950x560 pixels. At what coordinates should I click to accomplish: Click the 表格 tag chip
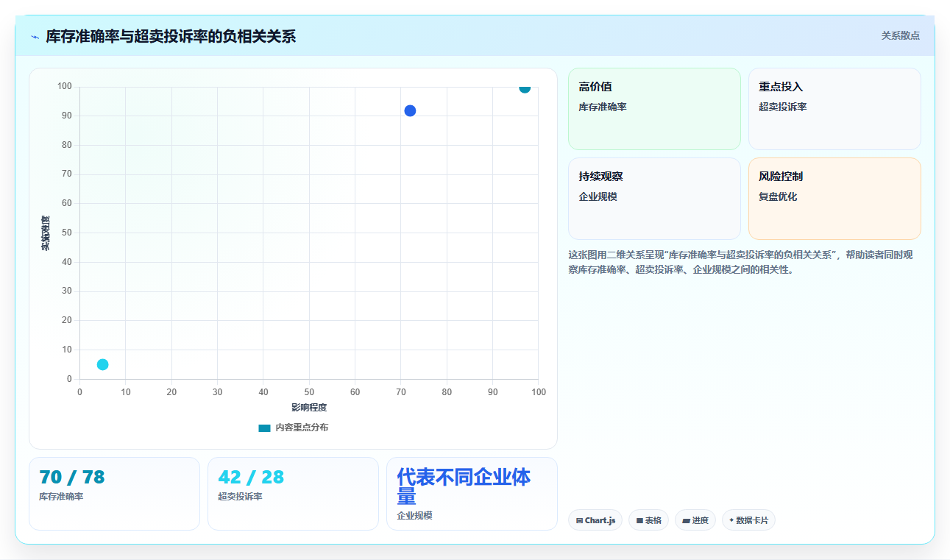tap(648, 520)
